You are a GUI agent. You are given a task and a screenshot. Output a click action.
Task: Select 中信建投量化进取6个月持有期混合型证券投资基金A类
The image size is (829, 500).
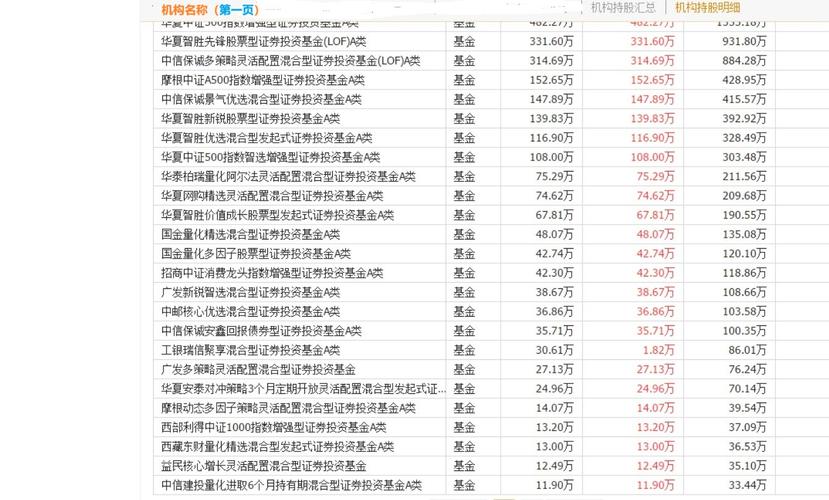pyautogui.click(x=291, y=485)
